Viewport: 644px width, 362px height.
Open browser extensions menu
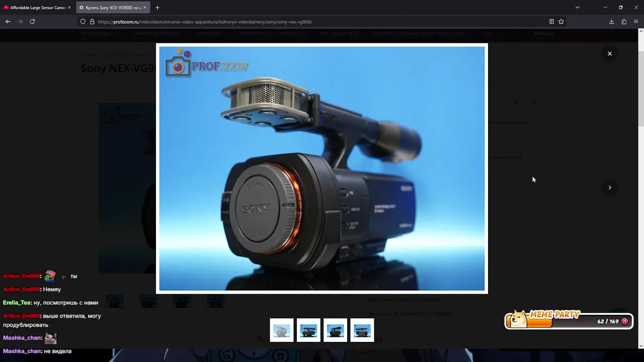point(624,22)
